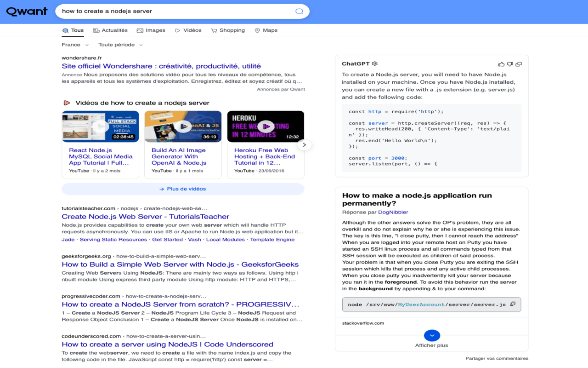Click the ChatGPT settings gear icon
The height and width of the screenshot is (368, 588).
374,64
